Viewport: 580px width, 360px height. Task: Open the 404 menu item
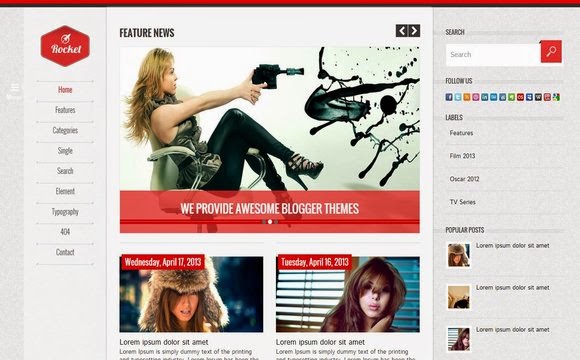pyautogui.click(x=65, y=232)
